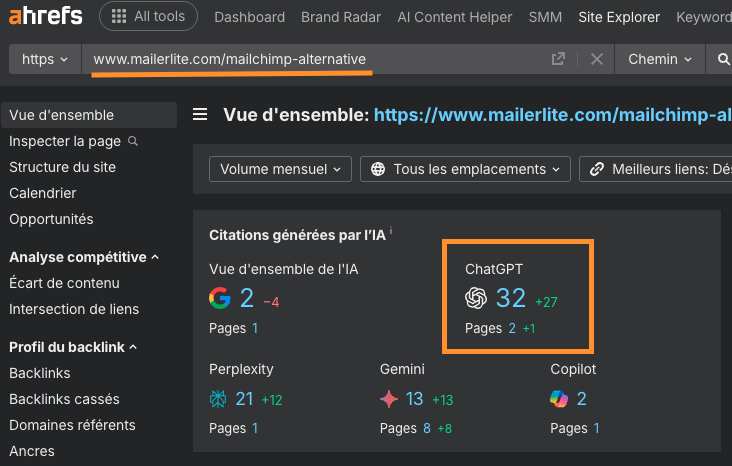Open Gemini citations count 13
The height and width of the screenshot is (466, 732).
(x=415, y=399)
